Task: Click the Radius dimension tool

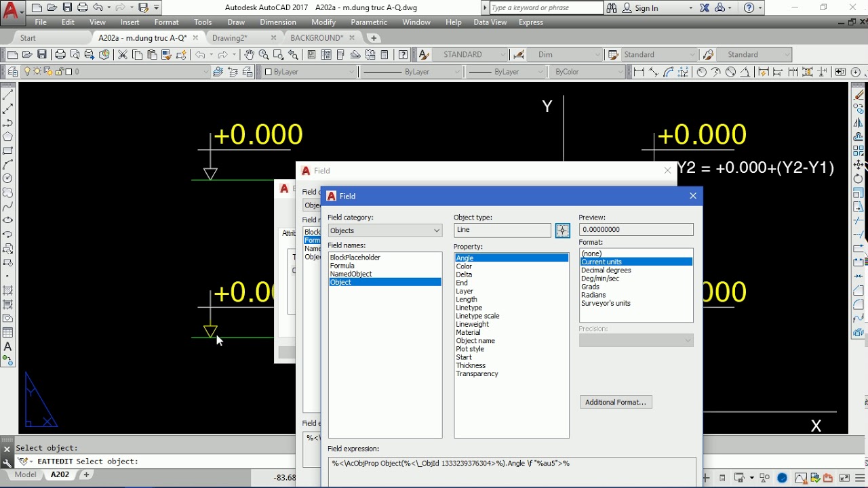Action: tap(701, 72)
